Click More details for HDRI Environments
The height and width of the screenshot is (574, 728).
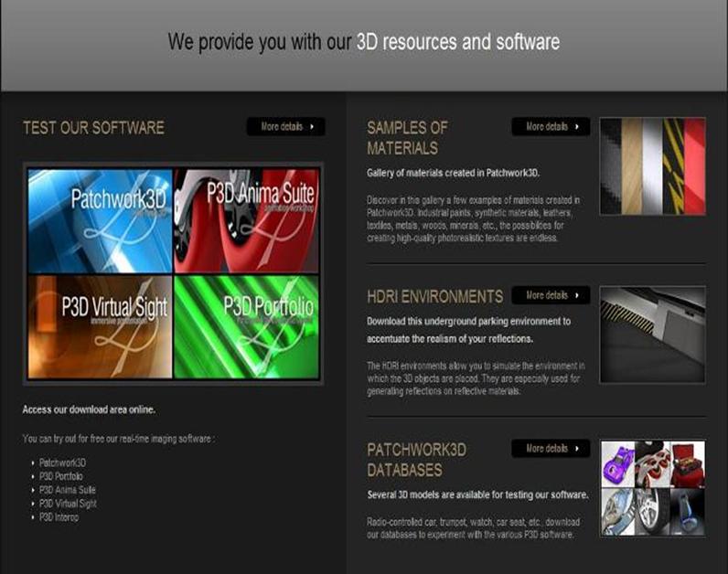click(551, 295)
